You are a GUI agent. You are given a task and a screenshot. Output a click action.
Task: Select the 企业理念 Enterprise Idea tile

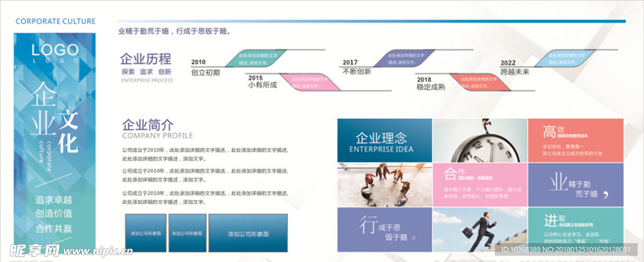(384, 141)
